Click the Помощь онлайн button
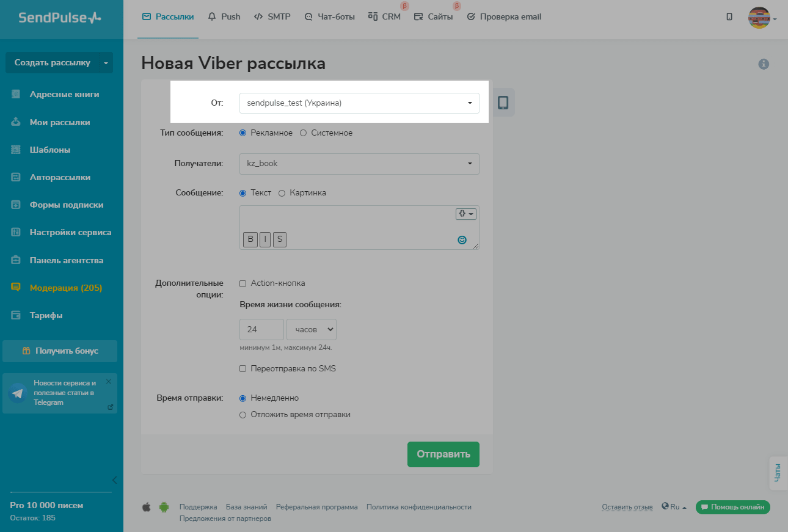The image size is (788, 532). click(x=733, y=507)
